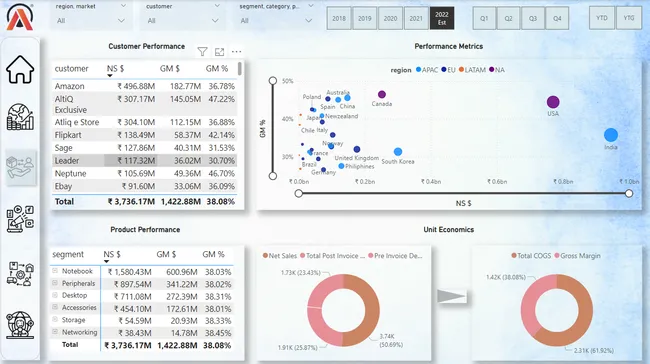The image size is (650, 364).
Task: Select the Sage customer row
Action: coord(145,148)
